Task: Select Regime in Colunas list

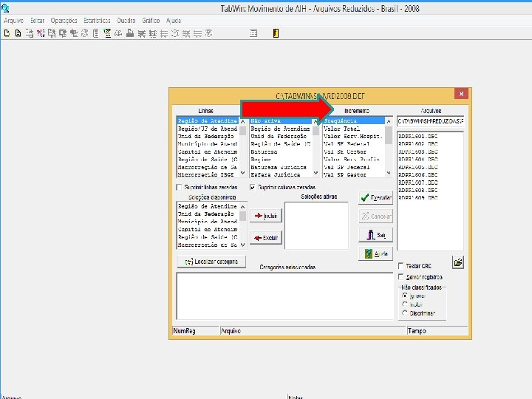Action: pyautogui.click(x=280, y=159)
